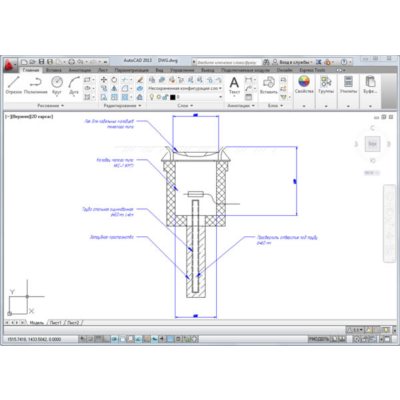400x400 pixels.
Task: Open the Лист2 layout tab
Action: [73, 323]
